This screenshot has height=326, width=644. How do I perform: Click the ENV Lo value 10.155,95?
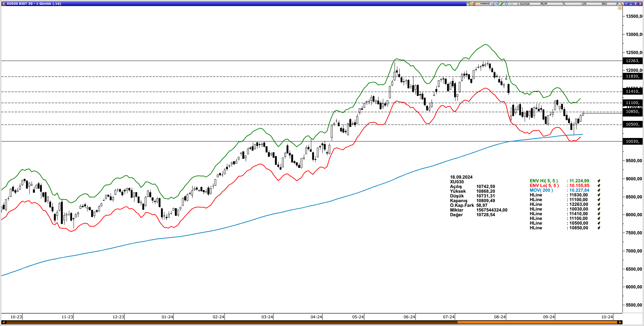[x=579, y=186]
